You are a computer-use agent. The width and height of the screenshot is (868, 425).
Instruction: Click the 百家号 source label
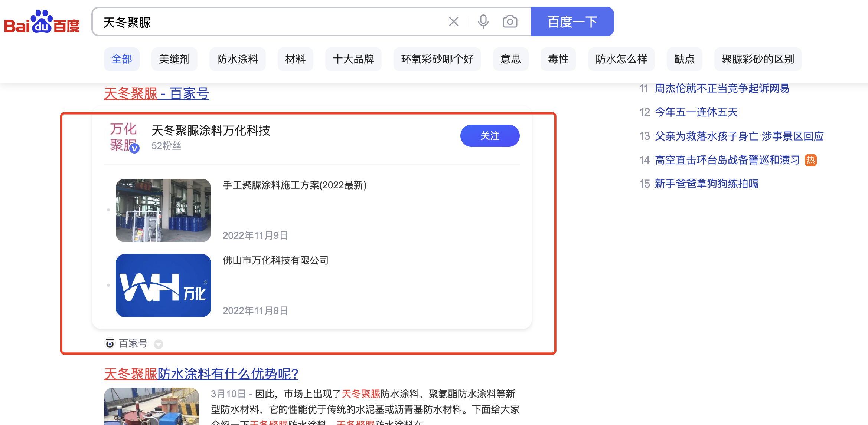pos(133,343)
